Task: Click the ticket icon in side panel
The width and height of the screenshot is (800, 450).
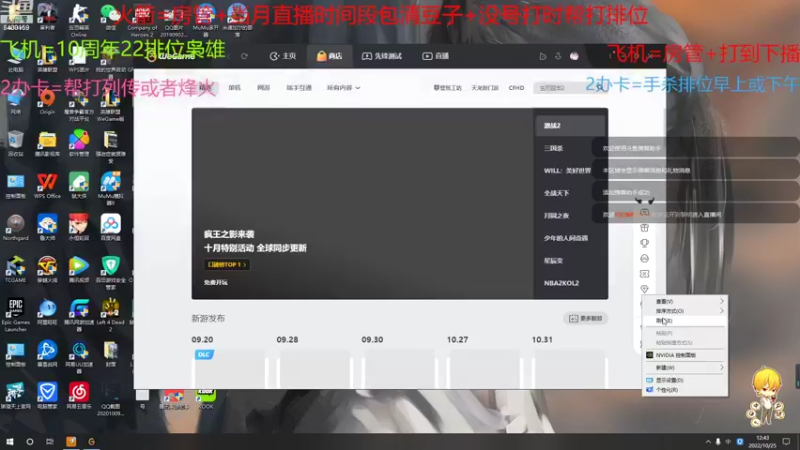Action: (644, 274)
